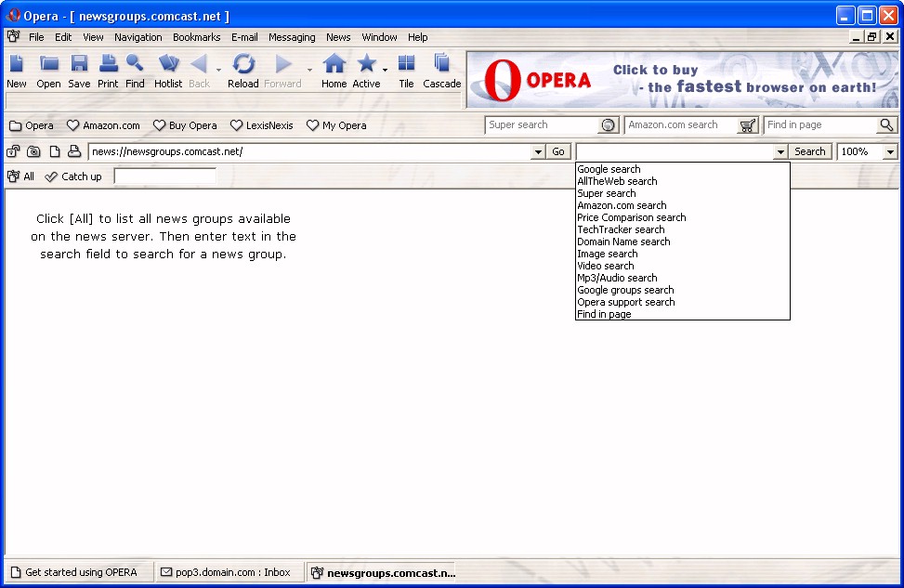Screen dimensions: 904x588
Task: Click the Save toolbar icon
Action: click(x=79, y=71)
